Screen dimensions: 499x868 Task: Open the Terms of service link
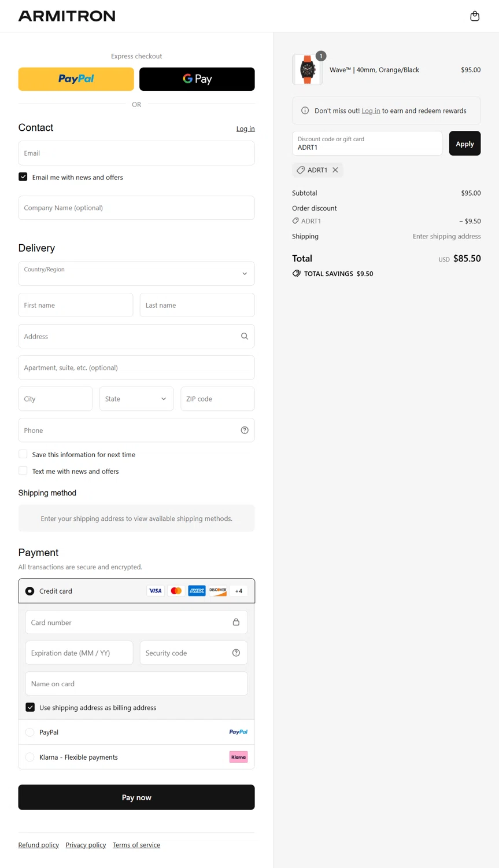(136, 845)
